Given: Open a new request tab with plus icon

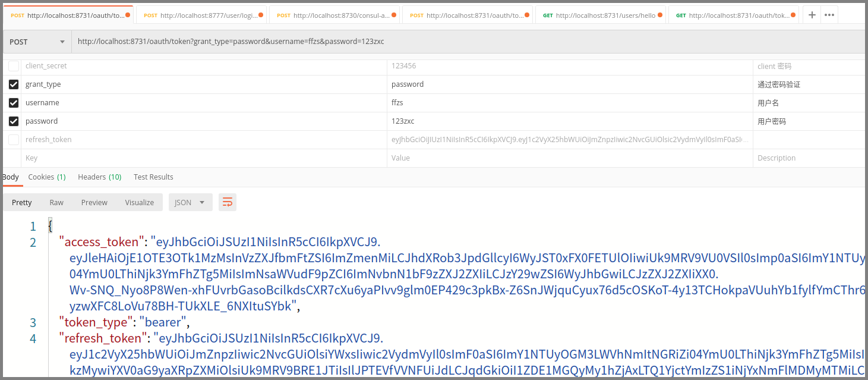Looking at the screenshot, I should coord(812,15).
